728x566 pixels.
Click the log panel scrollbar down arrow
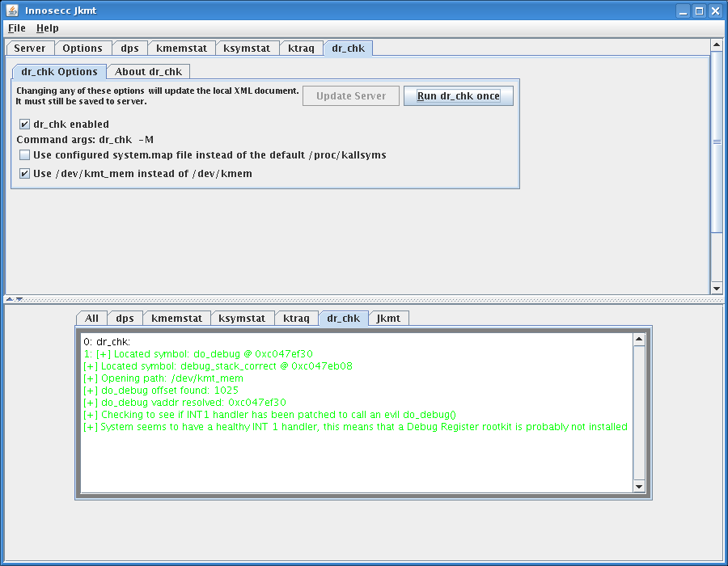tap(638, 486)
